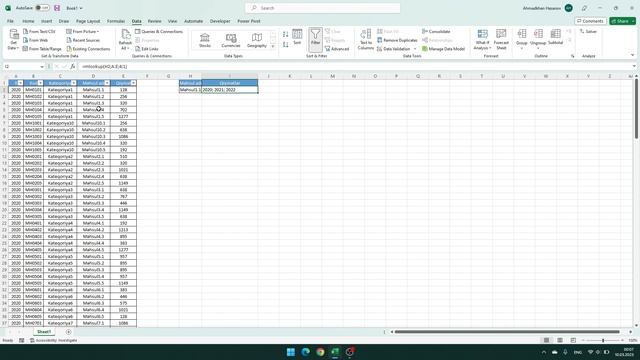
Task: Click From Table/Range button
Action: (x=42, y=49)
